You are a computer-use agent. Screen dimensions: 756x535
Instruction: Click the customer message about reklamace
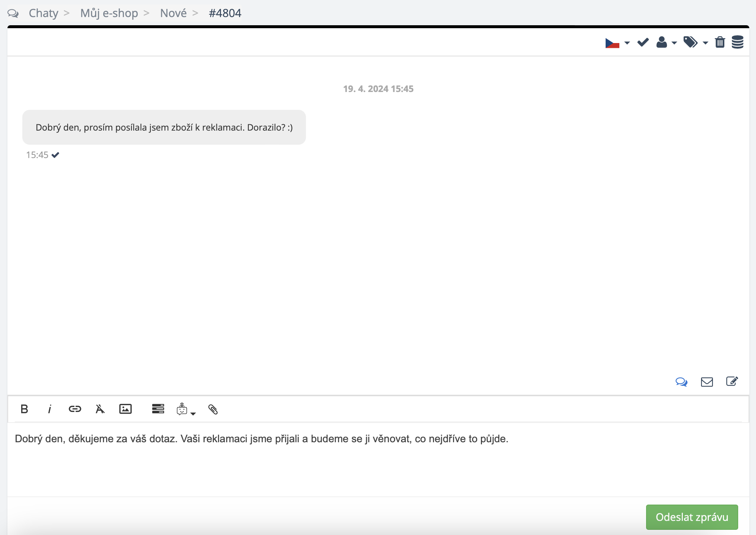point(164,127)
